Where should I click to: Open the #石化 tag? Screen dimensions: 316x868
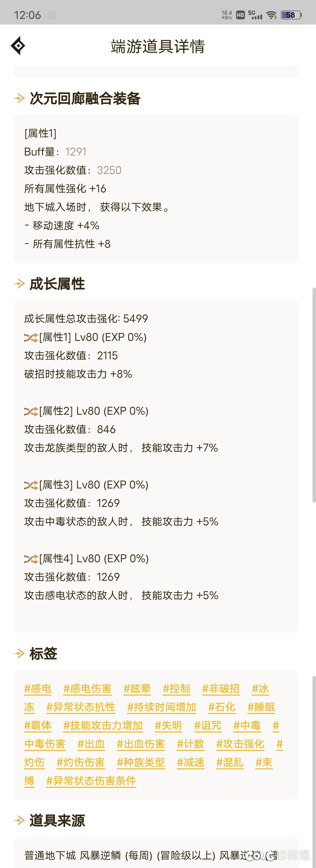point(222,707)
